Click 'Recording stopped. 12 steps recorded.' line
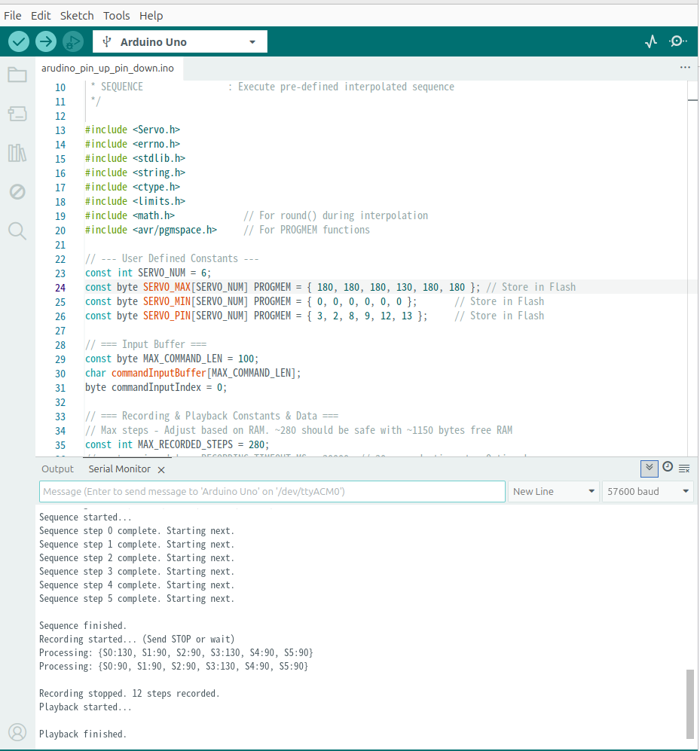This screenshot has width=700, height=751. click(130, 694)
